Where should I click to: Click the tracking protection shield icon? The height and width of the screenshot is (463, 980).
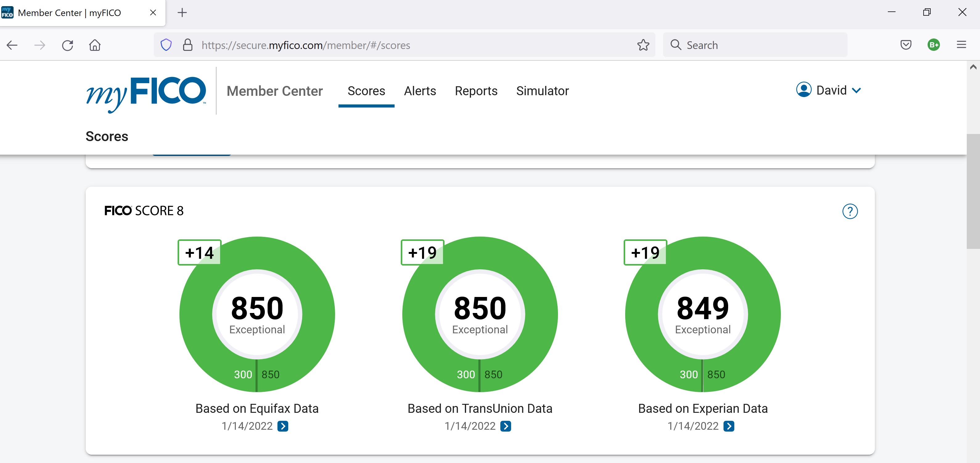point(166,45)
